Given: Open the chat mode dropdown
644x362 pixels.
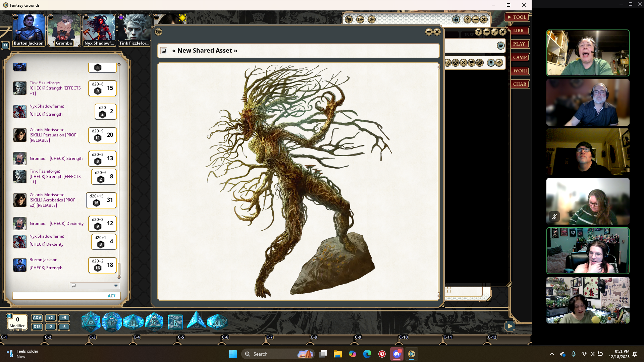Looking at the screenshot, I should click(116, 286).
